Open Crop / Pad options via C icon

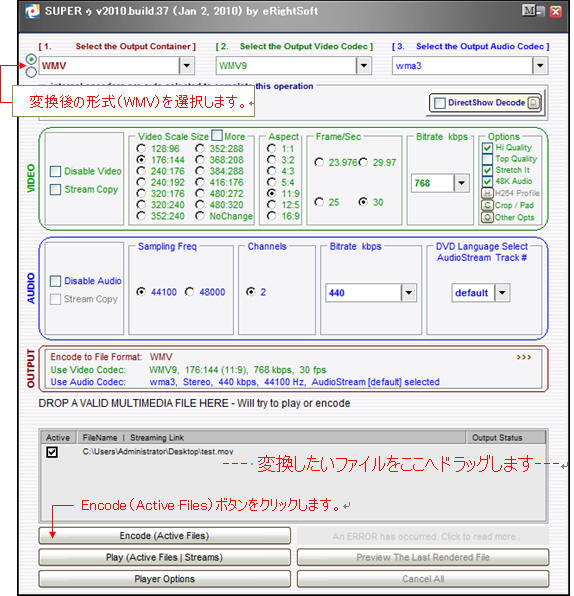pyautogui.click(x=487, y=205)
